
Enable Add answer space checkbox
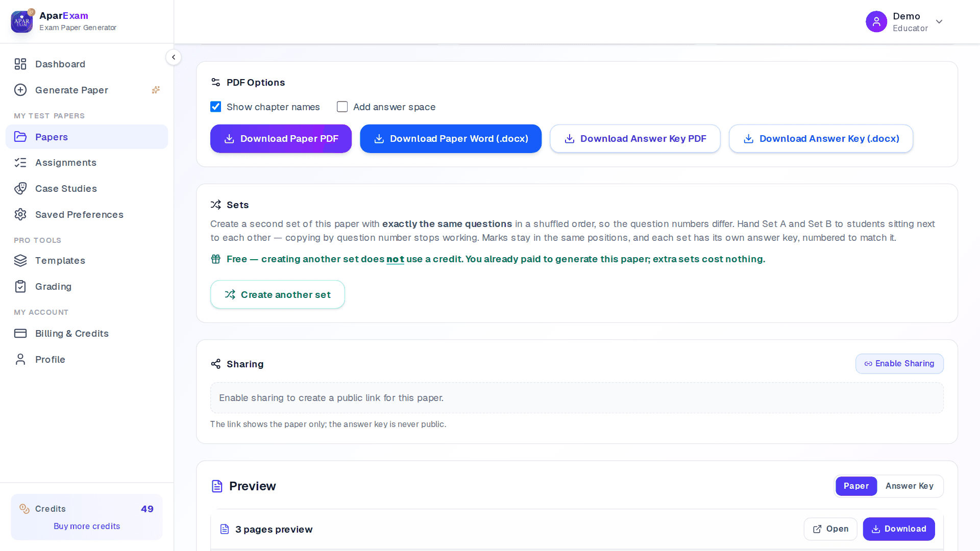pos(342,107)
